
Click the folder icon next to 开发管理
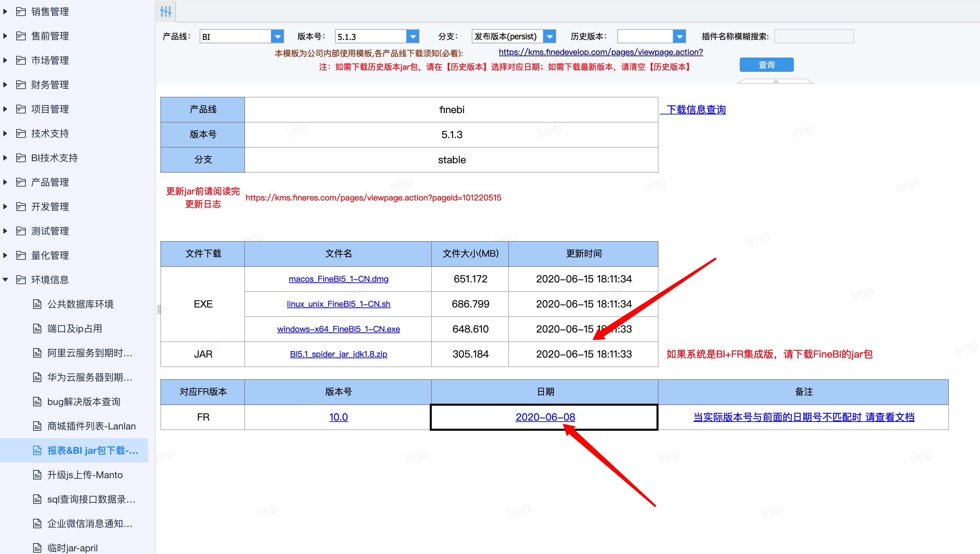click(21, 206)
